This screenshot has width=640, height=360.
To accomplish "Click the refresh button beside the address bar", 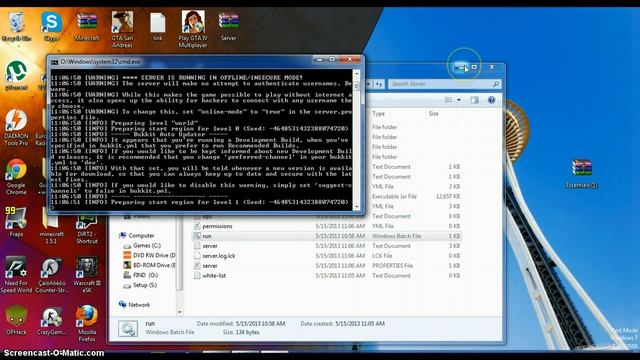I will coord(379,84).
